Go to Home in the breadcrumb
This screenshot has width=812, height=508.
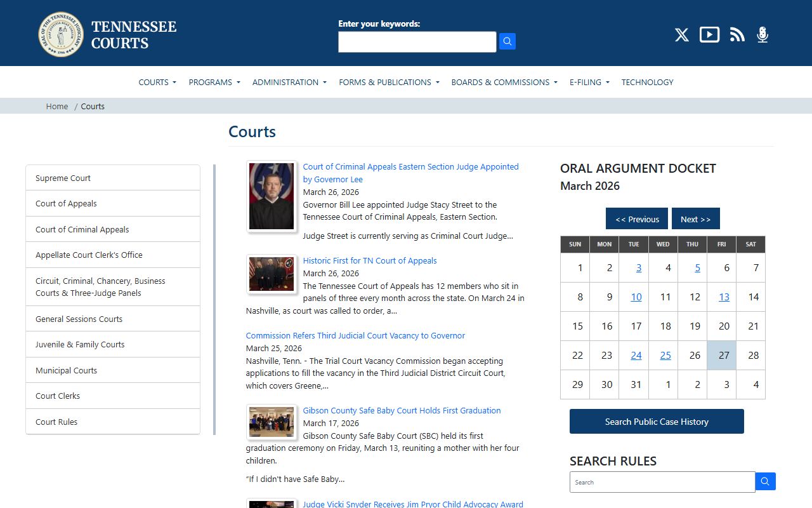point(57,106)
